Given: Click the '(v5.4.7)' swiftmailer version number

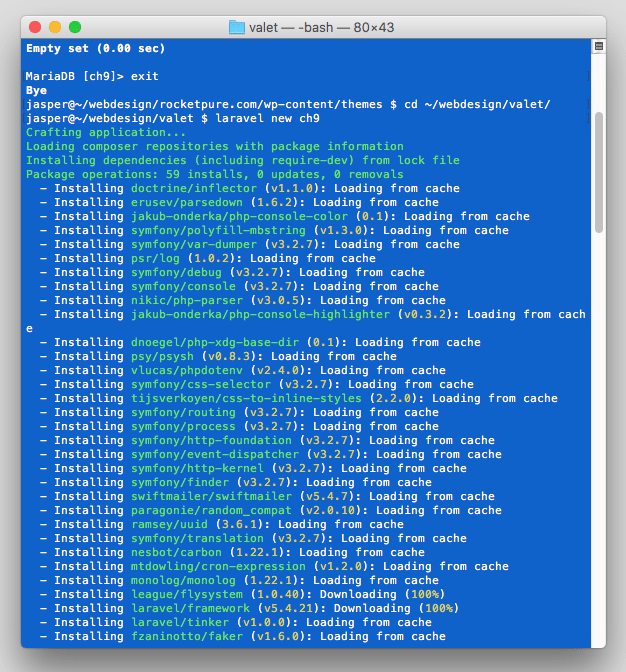Looking at the screenshot, I should click(326, 496).
